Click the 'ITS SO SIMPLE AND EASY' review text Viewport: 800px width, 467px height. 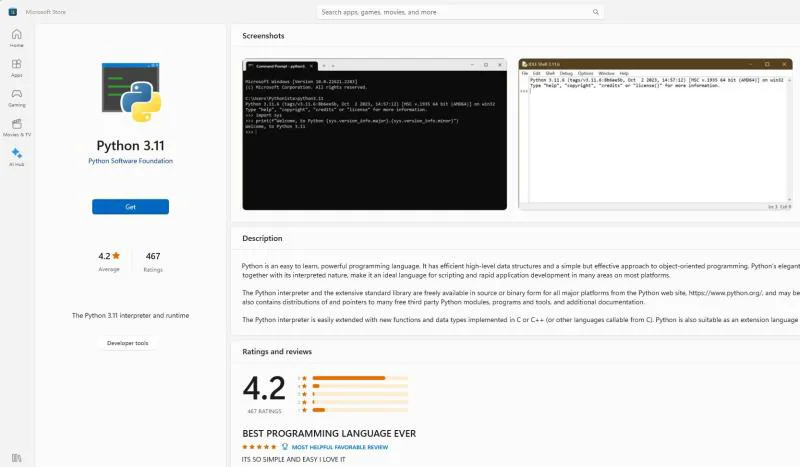293,459
